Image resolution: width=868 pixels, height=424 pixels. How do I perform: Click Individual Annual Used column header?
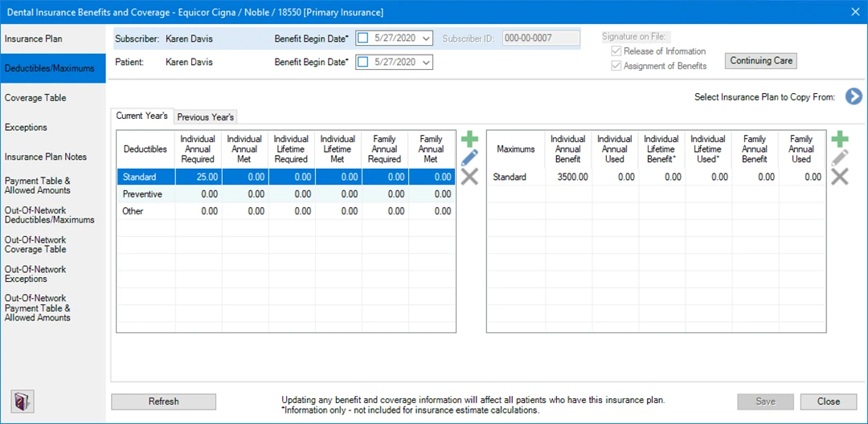[615, 149]
